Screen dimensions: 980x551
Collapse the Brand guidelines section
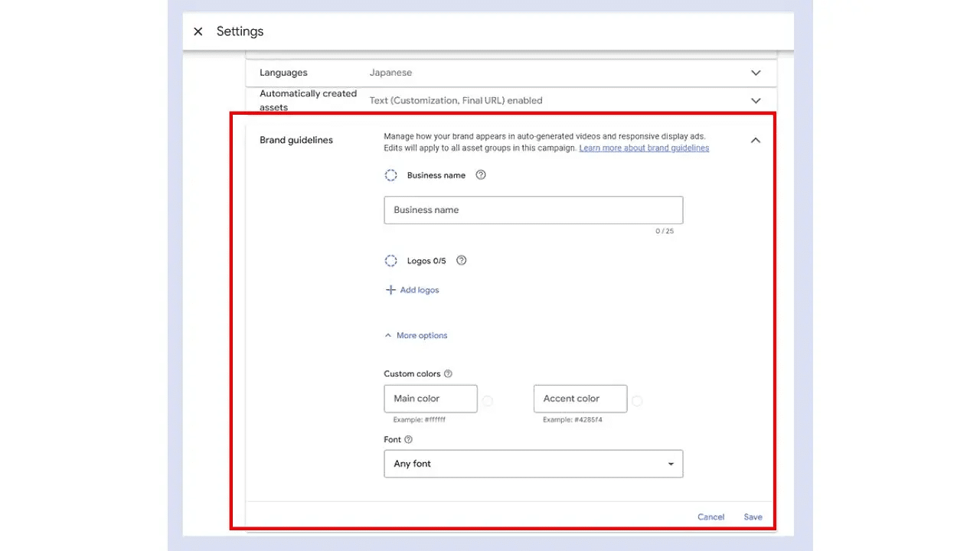(756, 140)
